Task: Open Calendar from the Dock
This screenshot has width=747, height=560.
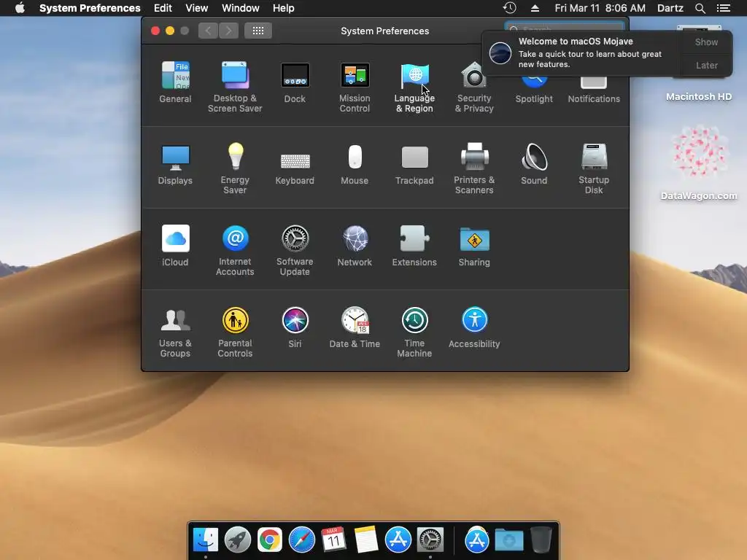Action: click(x=333, y=540)
